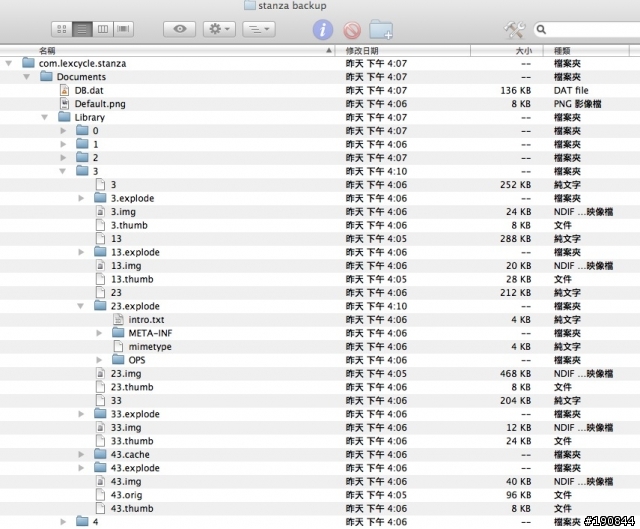640x529 pixels.
Task: Switch to icon view mode
Action: coord(62,29)
